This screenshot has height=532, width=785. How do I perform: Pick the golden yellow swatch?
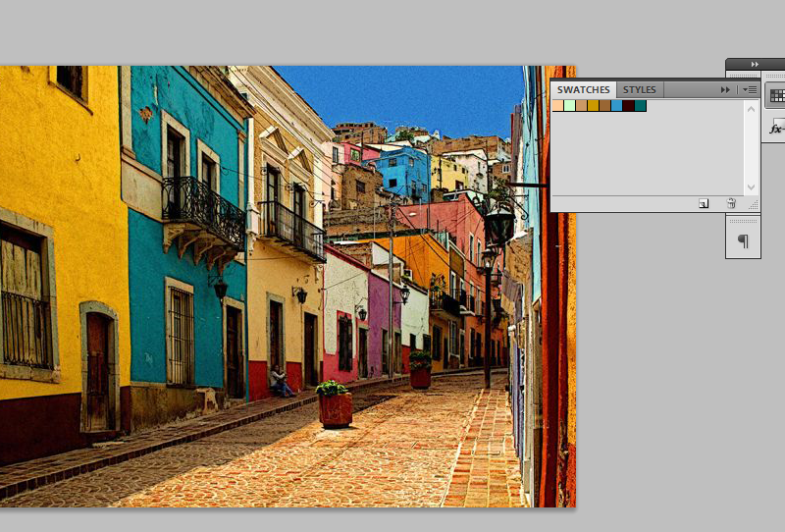pyautogui.click(x=594, y=106)
